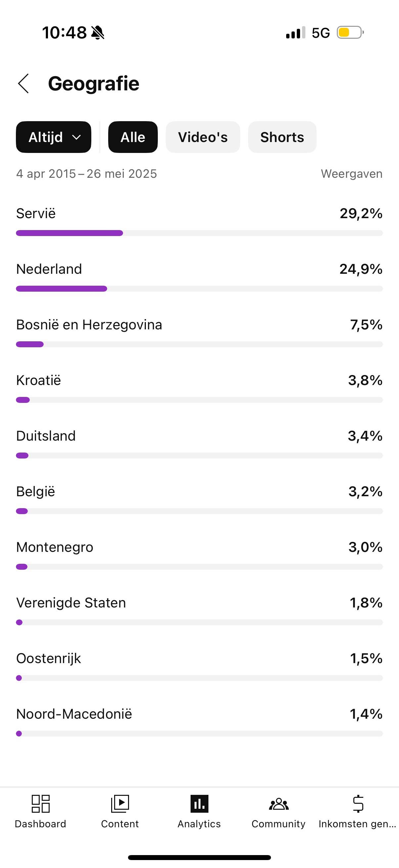Tap the battery status icon
Image resolution: width=399 pixels, height=868 pixels.
pyautogui.click(x=350, y=33)
